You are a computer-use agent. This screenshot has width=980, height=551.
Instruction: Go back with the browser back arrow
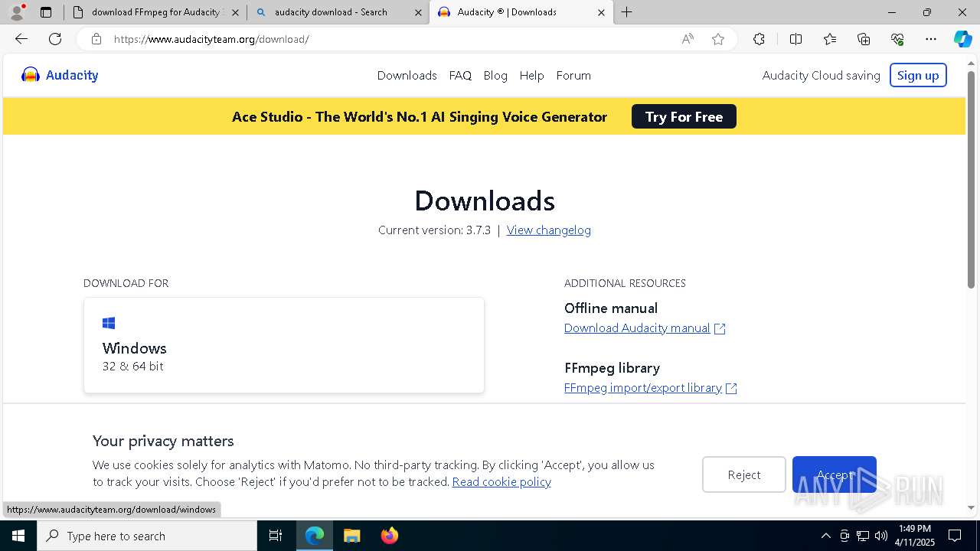(21, 39)
